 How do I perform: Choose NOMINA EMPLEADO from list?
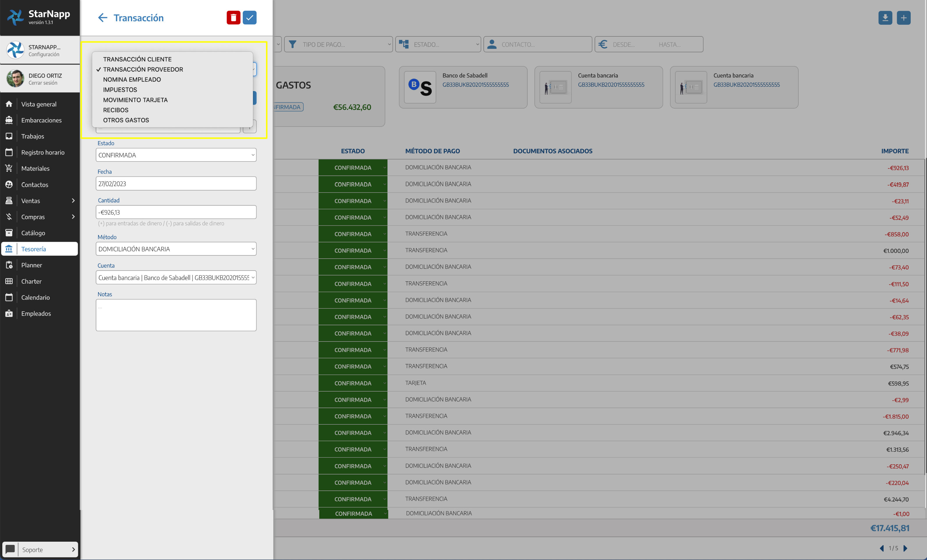point(132,80)
